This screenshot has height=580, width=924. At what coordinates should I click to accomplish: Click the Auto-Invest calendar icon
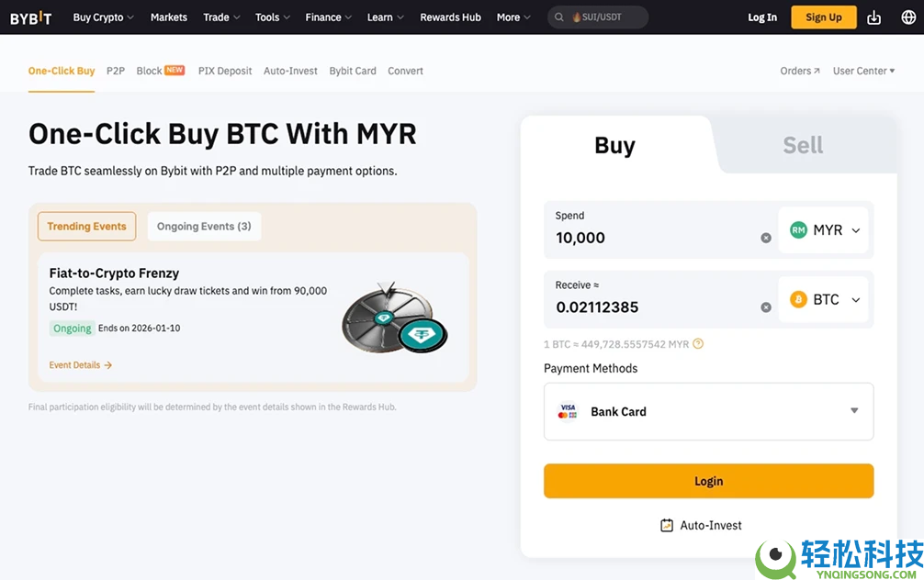[x=667, y=525]
